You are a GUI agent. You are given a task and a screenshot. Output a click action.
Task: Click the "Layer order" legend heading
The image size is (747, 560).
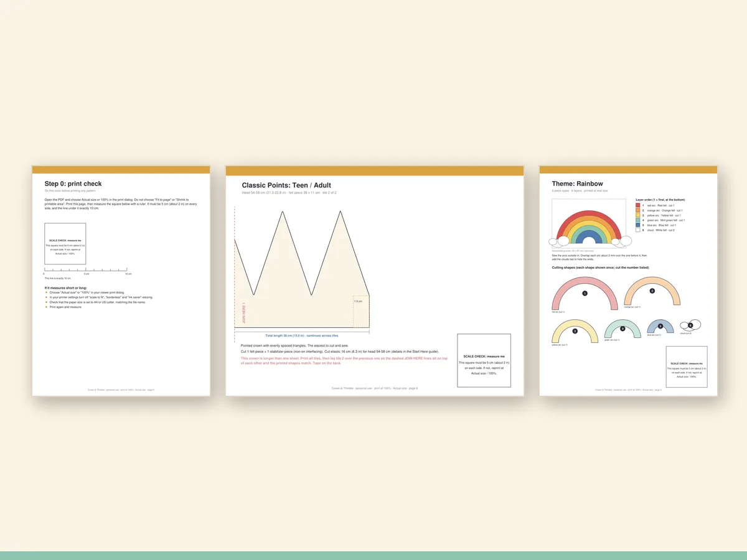(660, 200)
